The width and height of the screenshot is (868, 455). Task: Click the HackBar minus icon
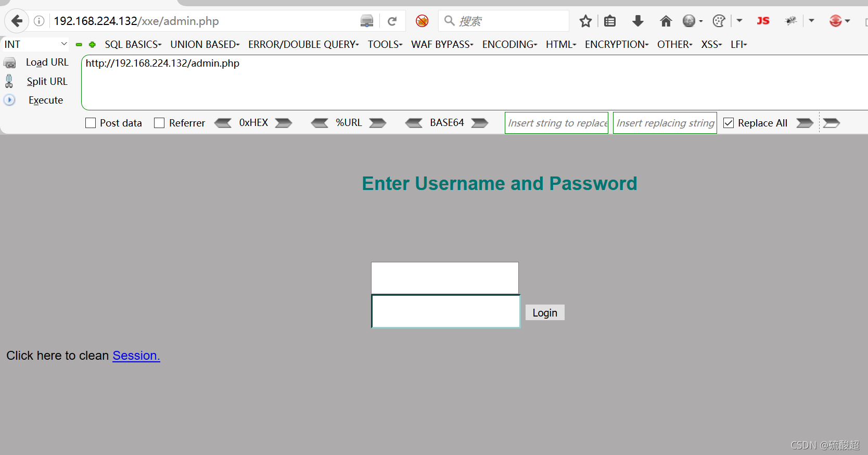click(79, 45)
